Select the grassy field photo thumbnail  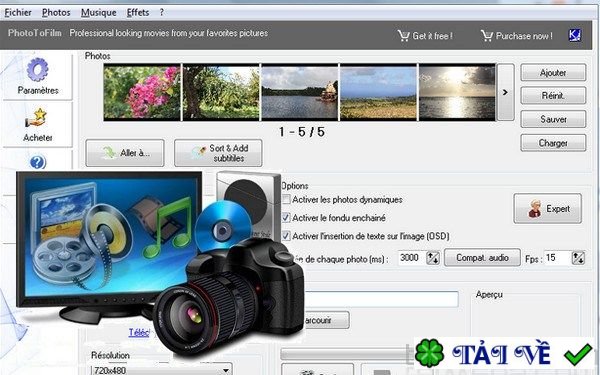coord(378,92)
